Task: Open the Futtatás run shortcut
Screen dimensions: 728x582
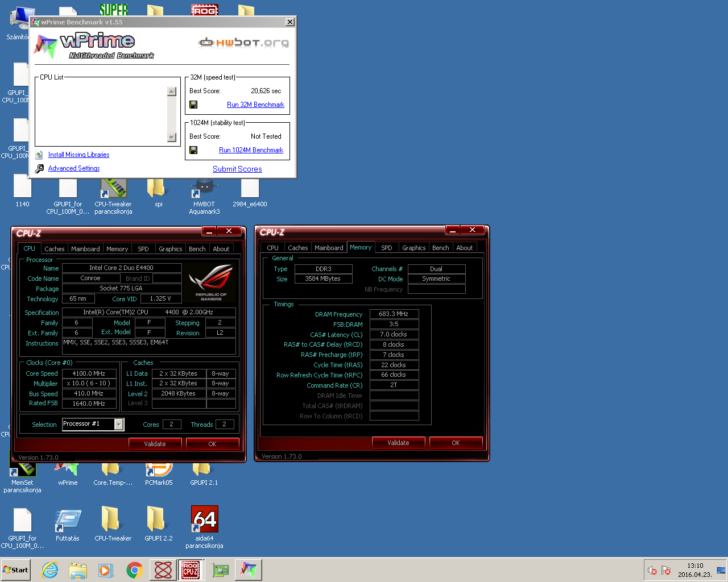Action: [68, 524]
